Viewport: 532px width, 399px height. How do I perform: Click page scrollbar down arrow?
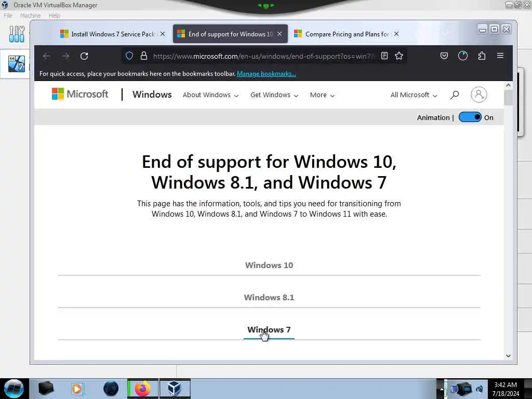(x=508, y=356)
